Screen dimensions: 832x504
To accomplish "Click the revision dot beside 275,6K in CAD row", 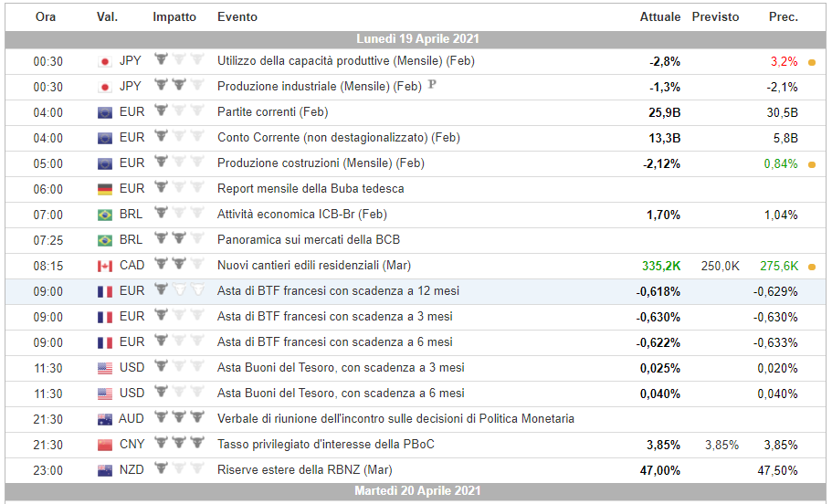I will pos(811,267).
